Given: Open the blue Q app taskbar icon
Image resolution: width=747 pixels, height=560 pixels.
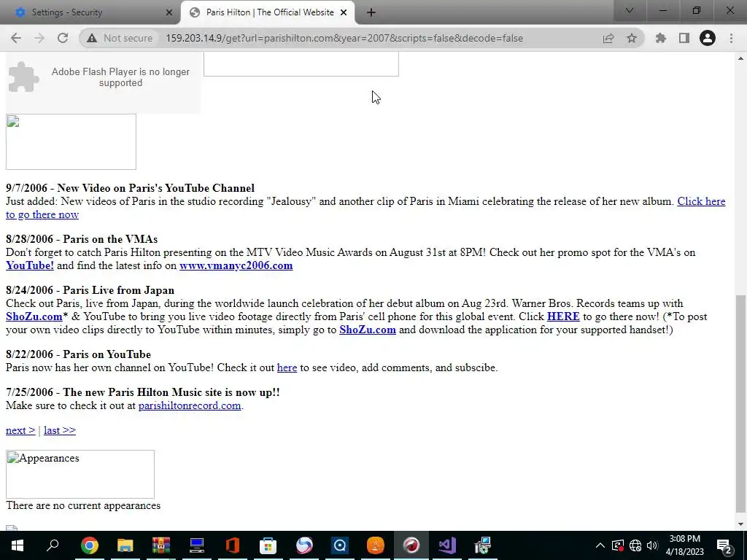Looking at the screenshot, I should coord(340,545).
